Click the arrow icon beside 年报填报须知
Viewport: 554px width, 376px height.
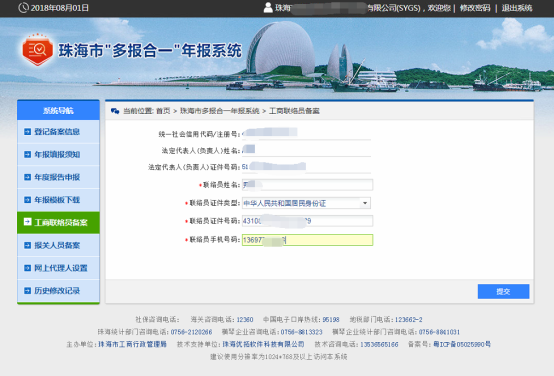coord(28,154)
